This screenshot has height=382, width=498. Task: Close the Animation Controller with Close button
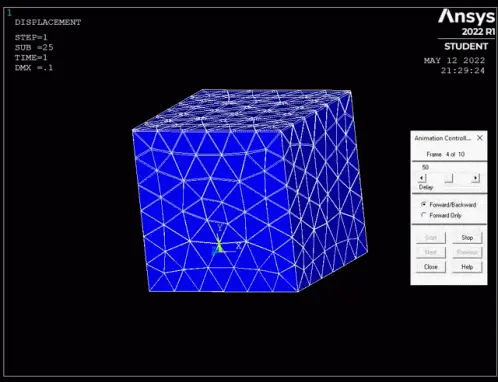click(431, 267)
